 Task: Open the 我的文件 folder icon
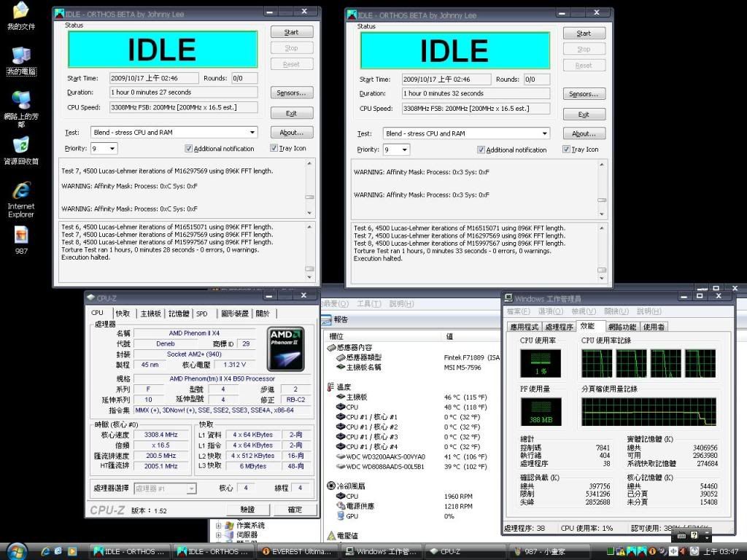pyautogui.click(x=21, y=12)
